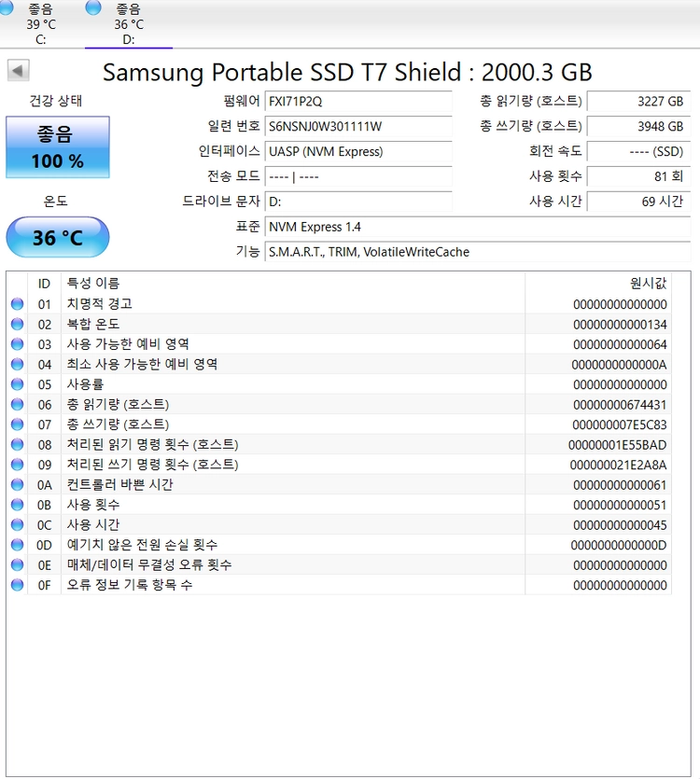Click the rotation rate value ---- (SSD)
The width and height of the screenshot is (700, 779).
(x=638, y=151)
